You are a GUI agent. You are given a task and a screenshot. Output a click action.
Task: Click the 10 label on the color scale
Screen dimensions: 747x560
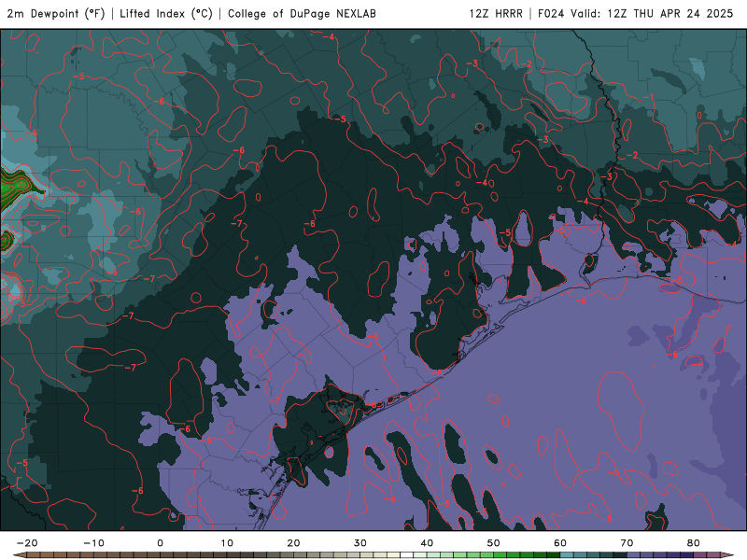227,543
